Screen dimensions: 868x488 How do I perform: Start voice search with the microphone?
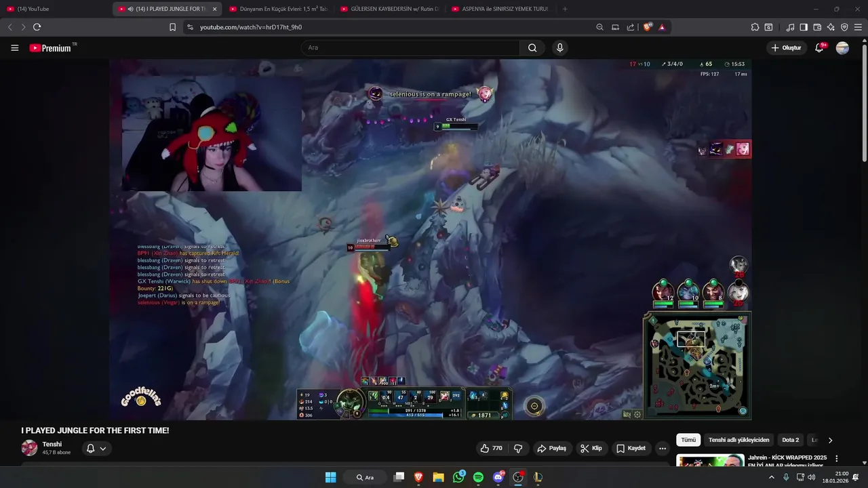pyautogui.click(x=559, y=47)
